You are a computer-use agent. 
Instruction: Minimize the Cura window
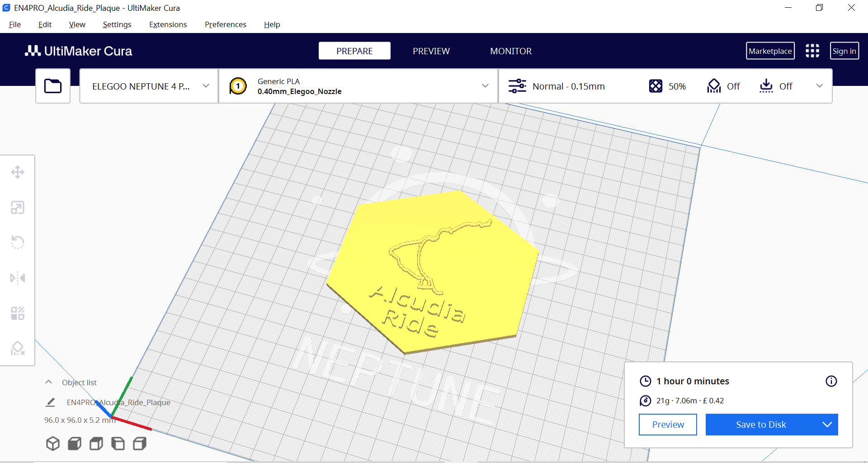coord(788,8)
